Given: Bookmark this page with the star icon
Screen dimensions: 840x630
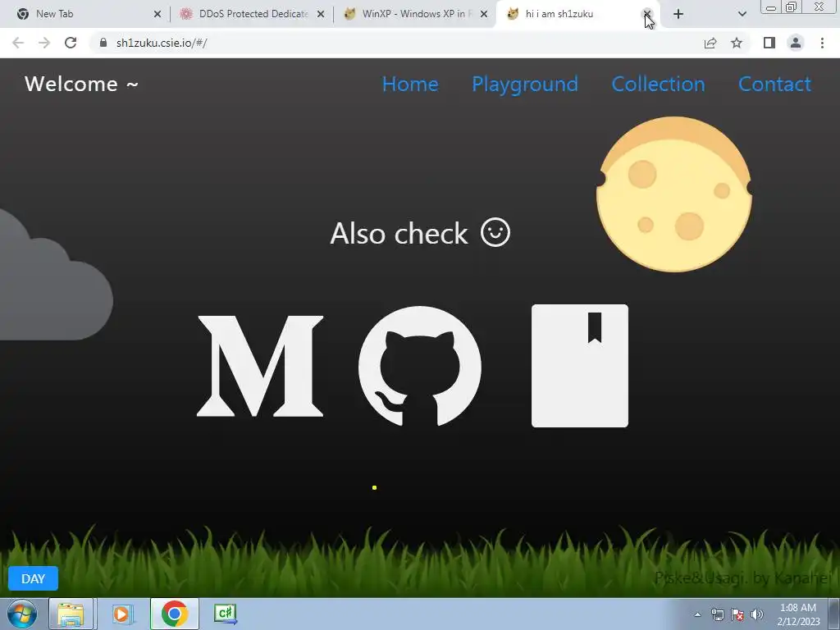Looking at the screenshot, I should pyautogui.click(x=737, y=43).
